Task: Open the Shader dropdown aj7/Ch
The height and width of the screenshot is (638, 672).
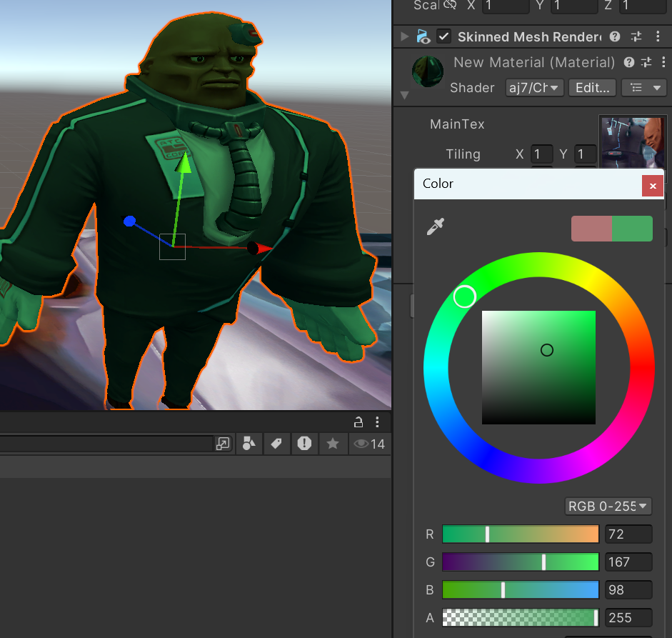Action: pyautogui.click(x=534, y=88)
